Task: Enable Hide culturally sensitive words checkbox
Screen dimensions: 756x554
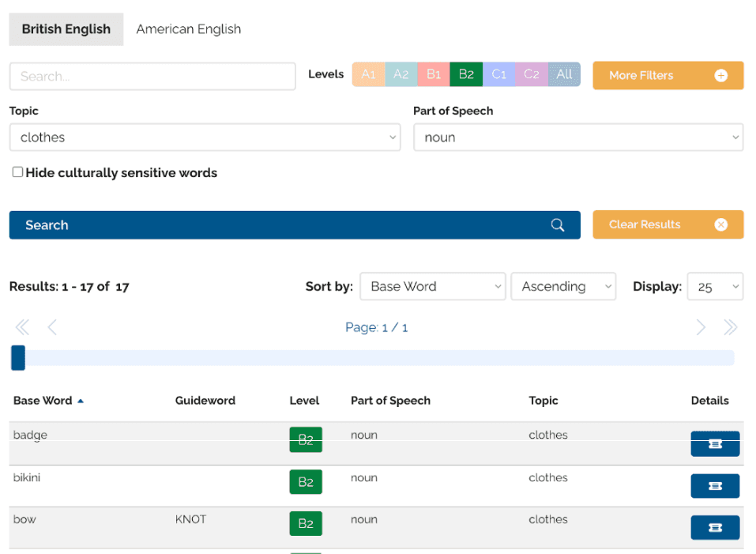Action: click(x=17, y=172)
